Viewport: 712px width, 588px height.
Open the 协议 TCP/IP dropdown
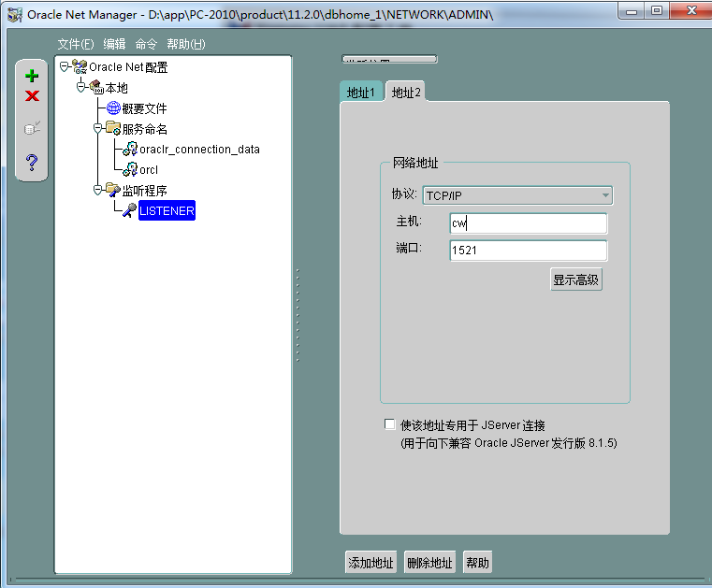click(x=517, y=195)
